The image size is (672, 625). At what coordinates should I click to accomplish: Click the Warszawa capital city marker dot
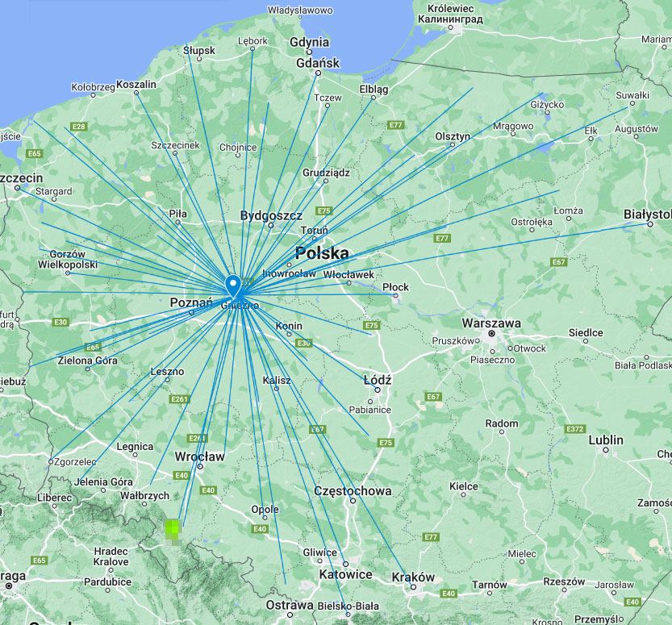click(490, 332)
